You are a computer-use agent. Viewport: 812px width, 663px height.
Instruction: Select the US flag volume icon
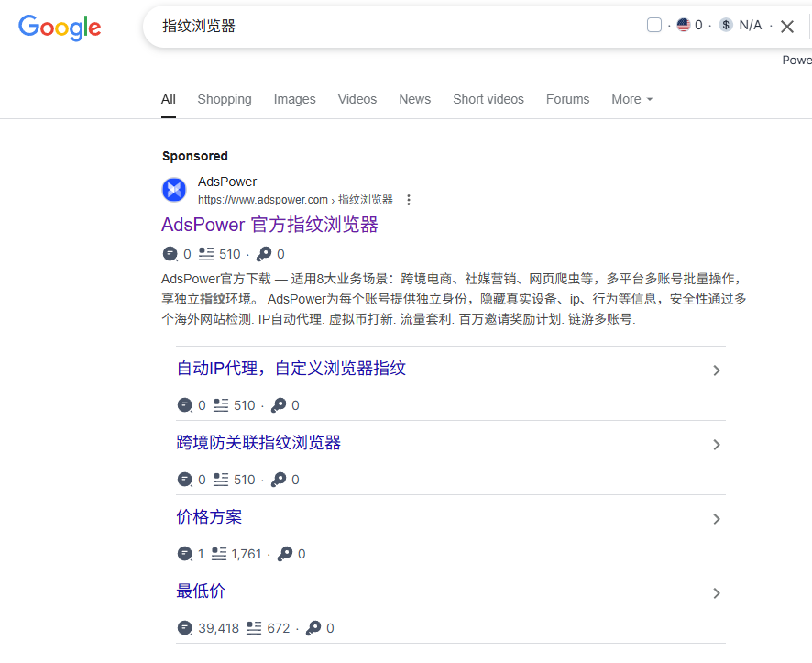(684, 25)
